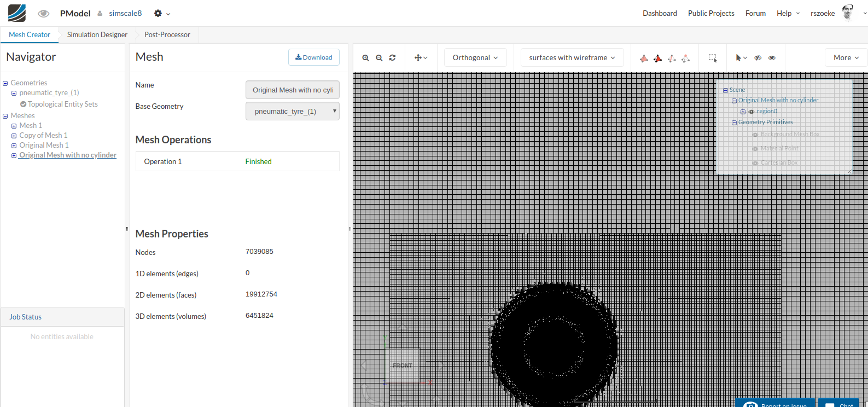This screenshot has width=868, height=407.
Task: Click the FRONT face of orientation cube
Action: pyautogui.click(x=403, y=365)
